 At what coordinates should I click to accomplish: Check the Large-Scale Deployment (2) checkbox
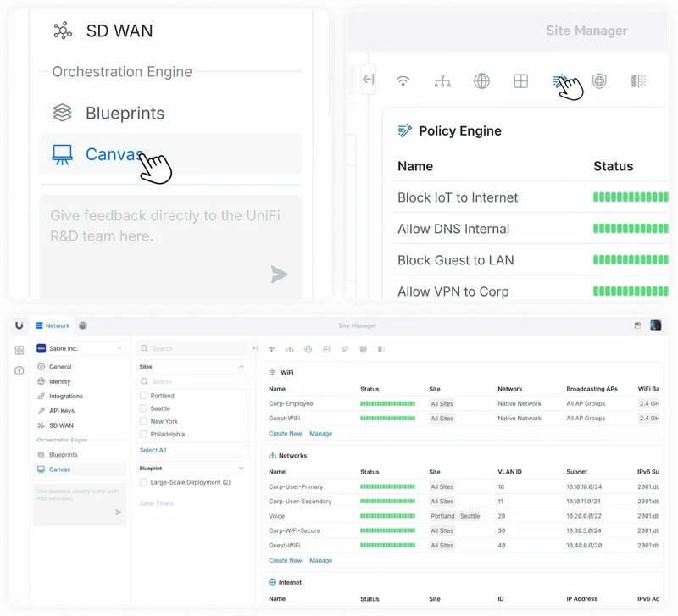(x=143, y=482)
